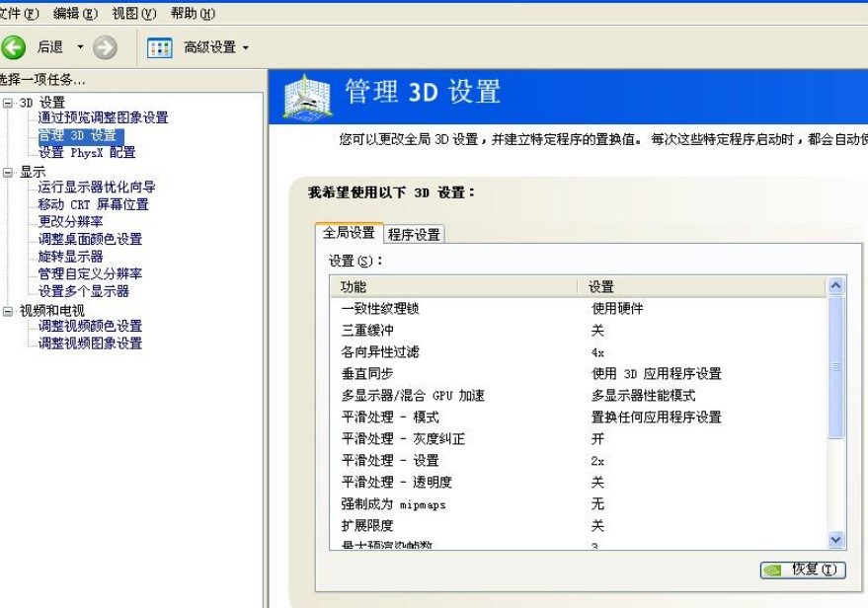Switch to the 全局设置 tab

(x=349, y=233)
